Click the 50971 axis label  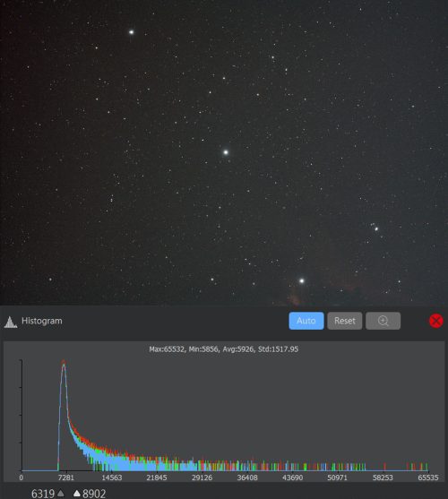[337, 477]
